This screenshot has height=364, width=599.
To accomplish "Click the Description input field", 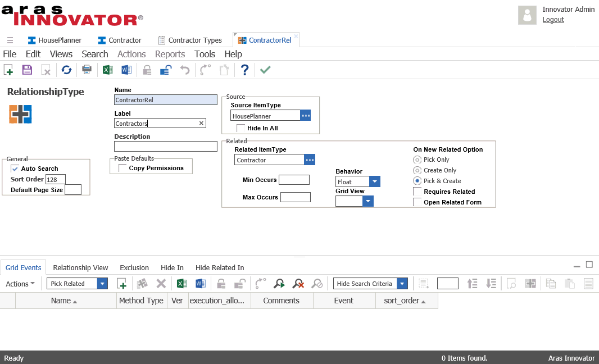I will (x=166, y=146).
